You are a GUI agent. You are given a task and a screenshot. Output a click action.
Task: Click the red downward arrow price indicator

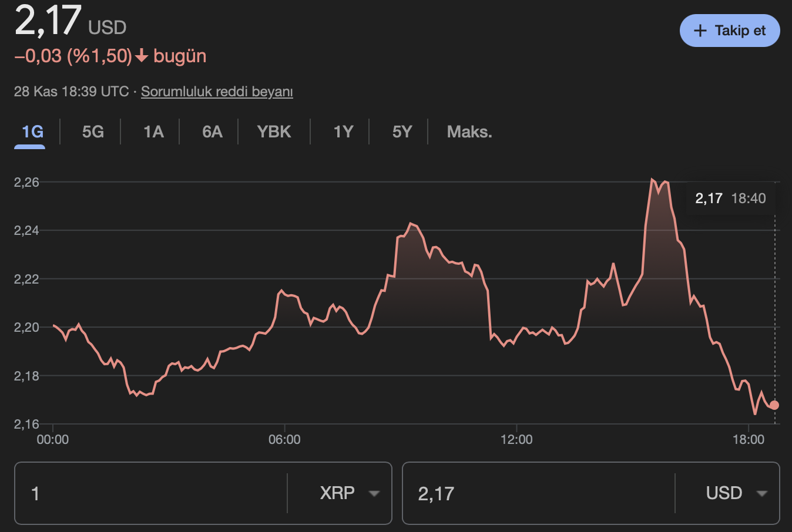point(142,56)
